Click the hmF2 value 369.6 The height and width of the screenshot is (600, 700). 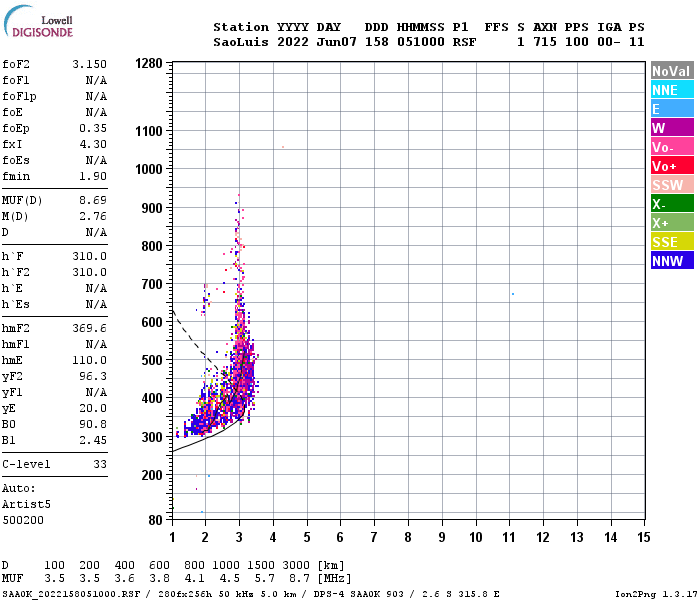pos(90,328)
